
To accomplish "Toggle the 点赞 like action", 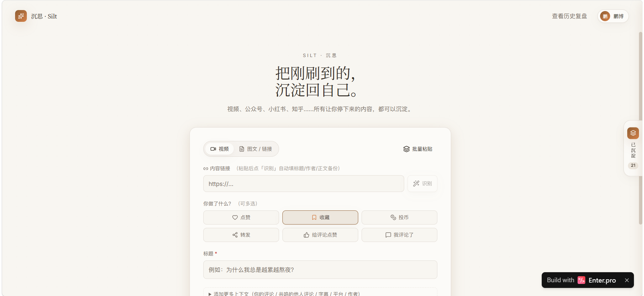I will (241, 217).
